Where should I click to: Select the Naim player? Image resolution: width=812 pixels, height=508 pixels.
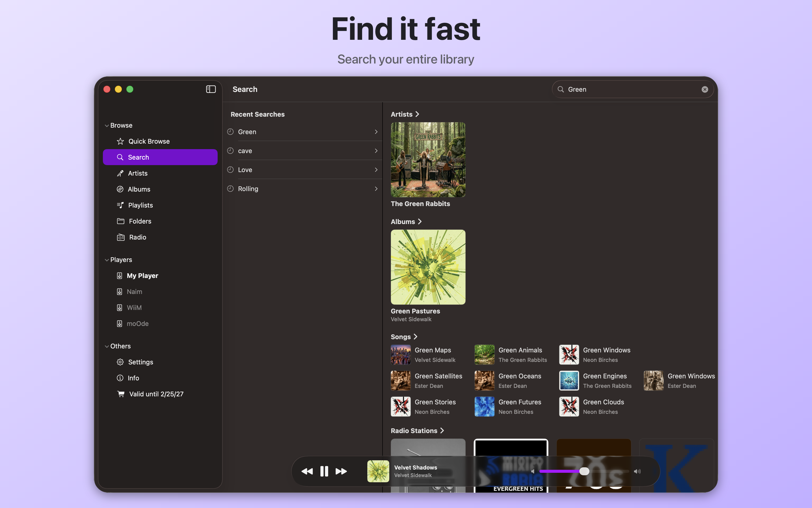tap(160, 292)
